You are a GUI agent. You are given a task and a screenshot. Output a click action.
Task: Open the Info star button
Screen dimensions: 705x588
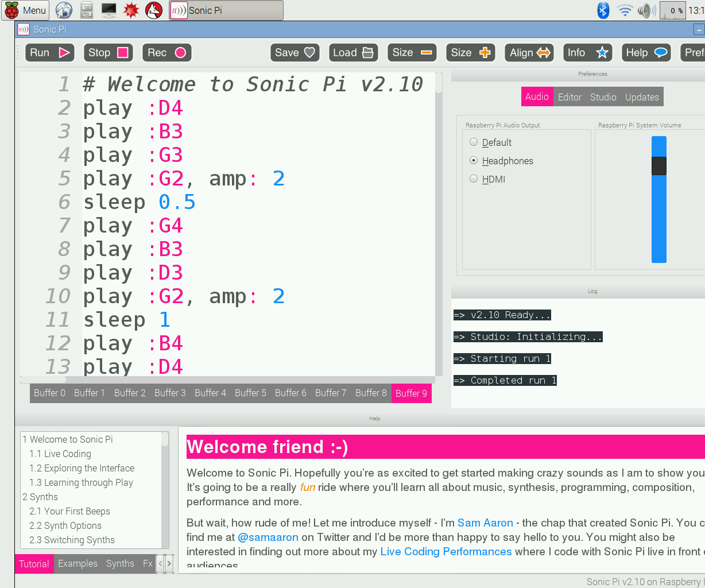[588, 53]
